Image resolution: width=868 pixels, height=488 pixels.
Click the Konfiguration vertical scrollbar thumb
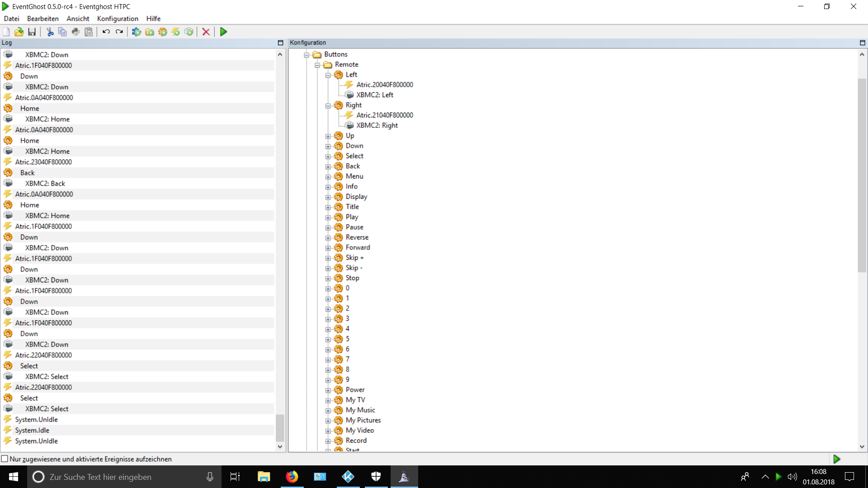click(862, 175)
